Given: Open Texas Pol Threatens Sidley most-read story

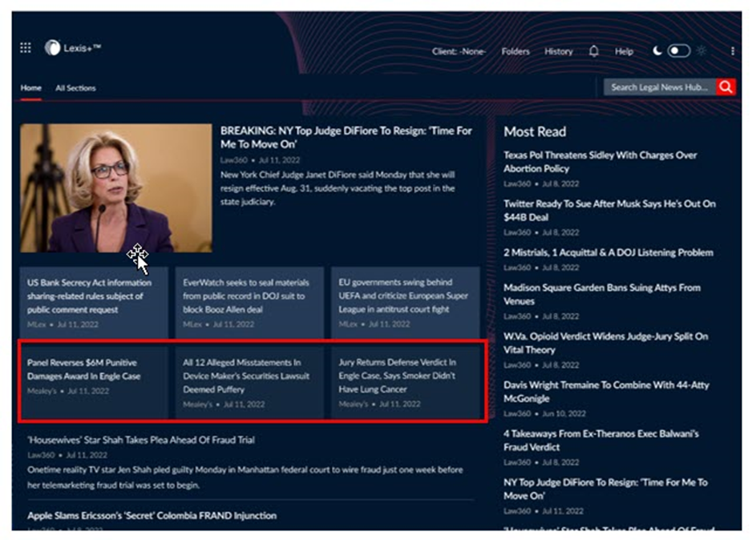Looking at the screenshot, I should [x=600, y=162].
